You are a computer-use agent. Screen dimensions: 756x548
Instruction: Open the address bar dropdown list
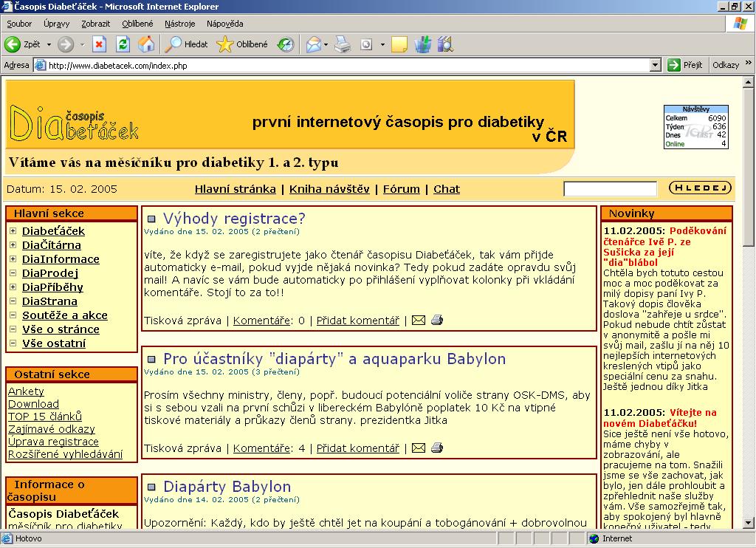pyautogui.click(x=656, y=65)
